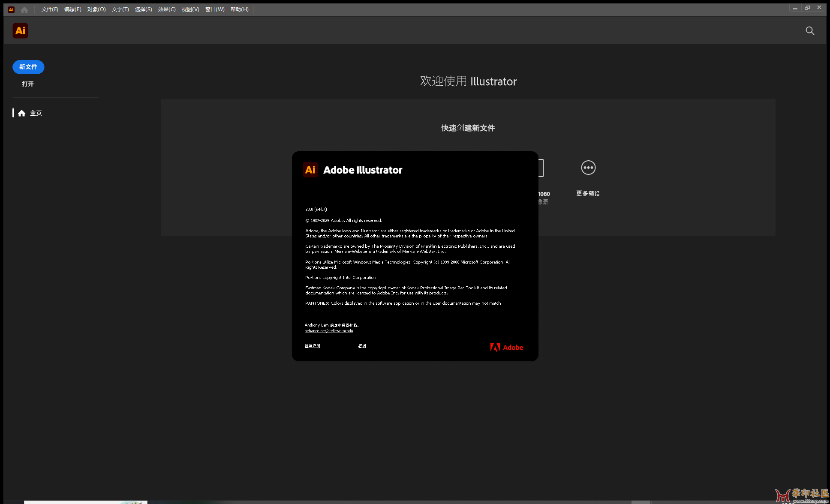830x504 pixels.
Task: Open the 窗口(W) menu
Action: (215, 9)
